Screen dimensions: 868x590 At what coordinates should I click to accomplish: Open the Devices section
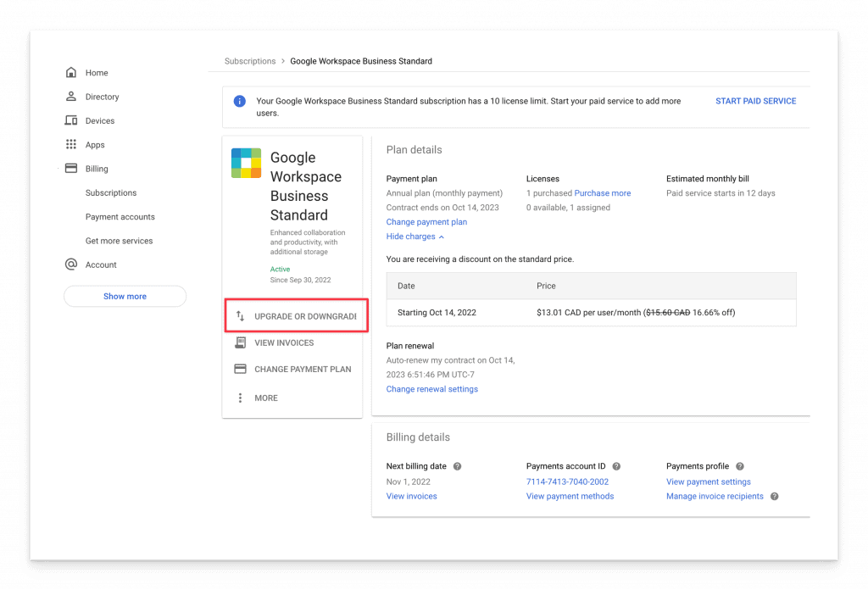pyautogui.click(x=100, y=120)
